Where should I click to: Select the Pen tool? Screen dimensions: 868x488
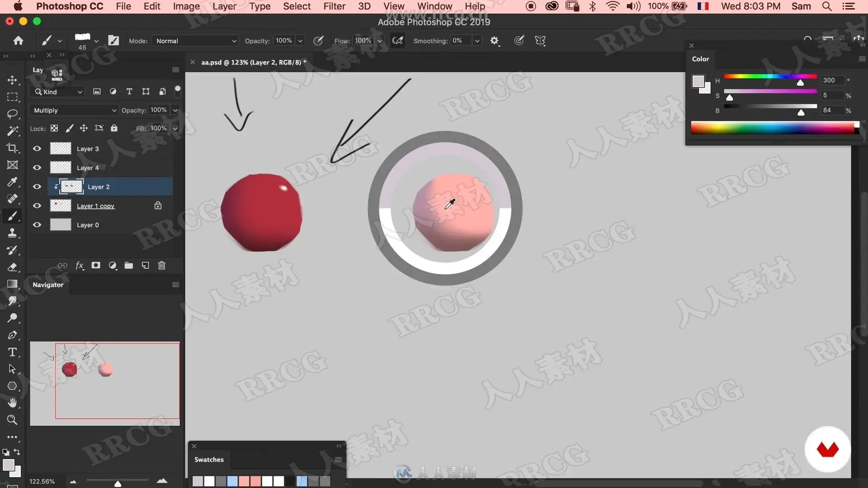pyautogui.click(x=12, y=335)
